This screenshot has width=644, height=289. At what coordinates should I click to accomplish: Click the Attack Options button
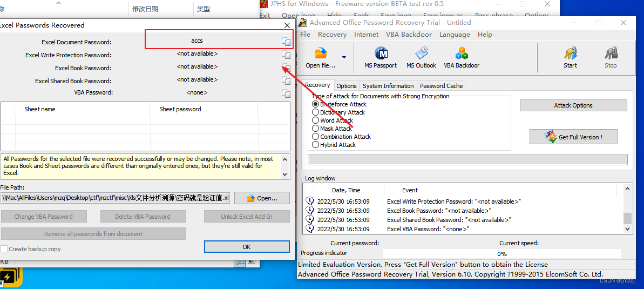tap(573, 105)
